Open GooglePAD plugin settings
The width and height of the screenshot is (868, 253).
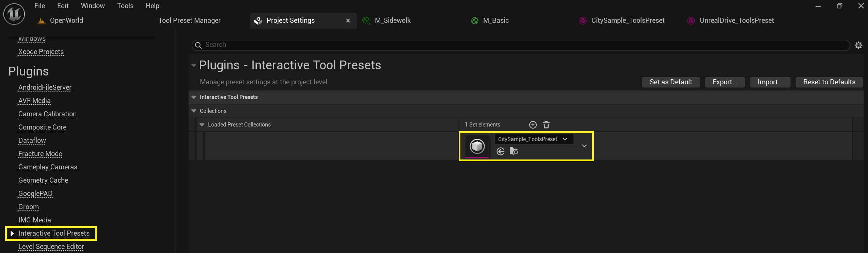coord(35,193)
